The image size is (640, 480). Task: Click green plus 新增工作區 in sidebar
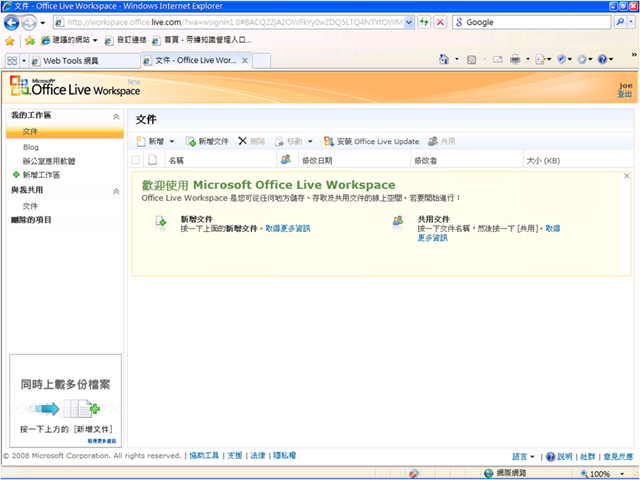pos(16,175)
